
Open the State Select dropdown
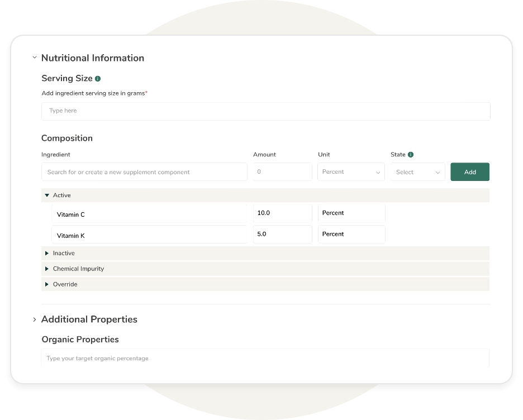[417, 171]
